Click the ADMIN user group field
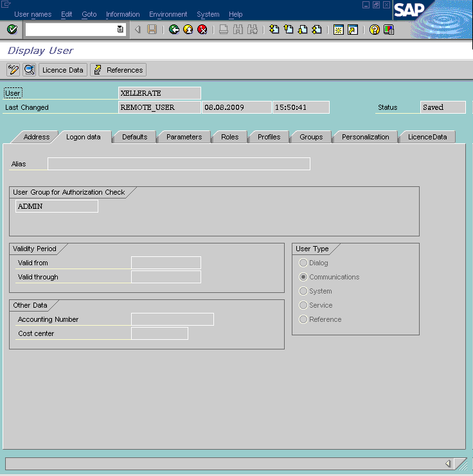This screenshot has width=473, height=476. coord(57,206)
